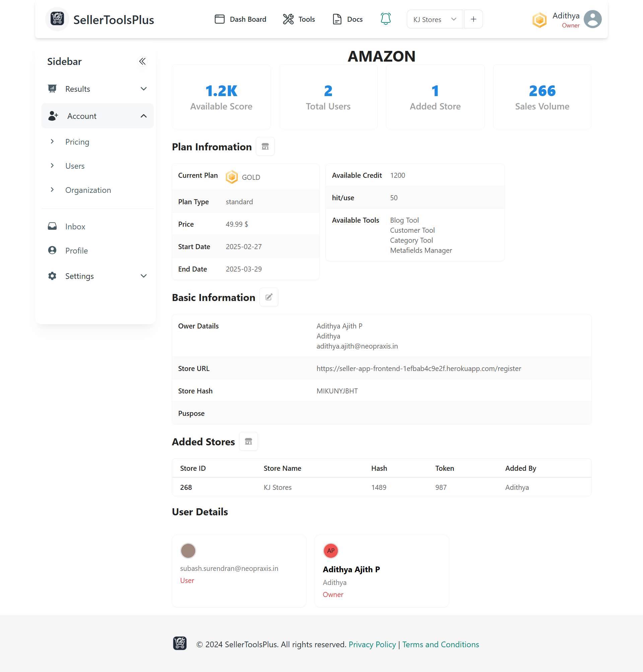Open Users under Account
The image size is (643, 672).
click(x=75, y=166)
